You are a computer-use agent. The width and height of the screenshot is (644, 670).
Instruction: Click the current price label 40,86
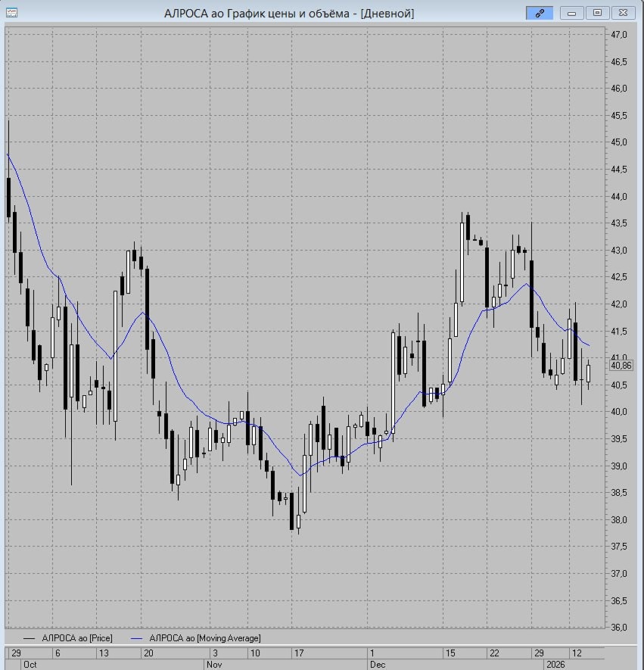[621, 366]
